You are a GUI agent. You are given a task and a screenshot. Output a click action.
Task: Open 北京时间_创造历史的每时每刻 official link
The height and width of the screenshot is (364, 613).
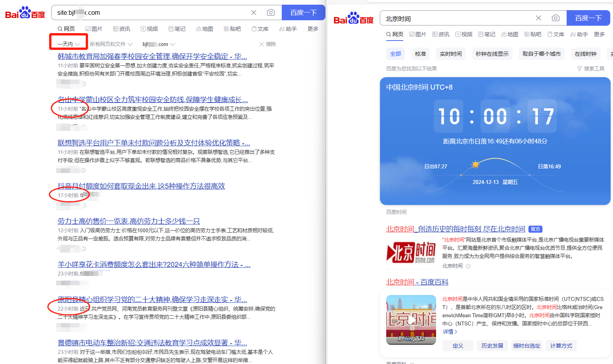point(456,229)
